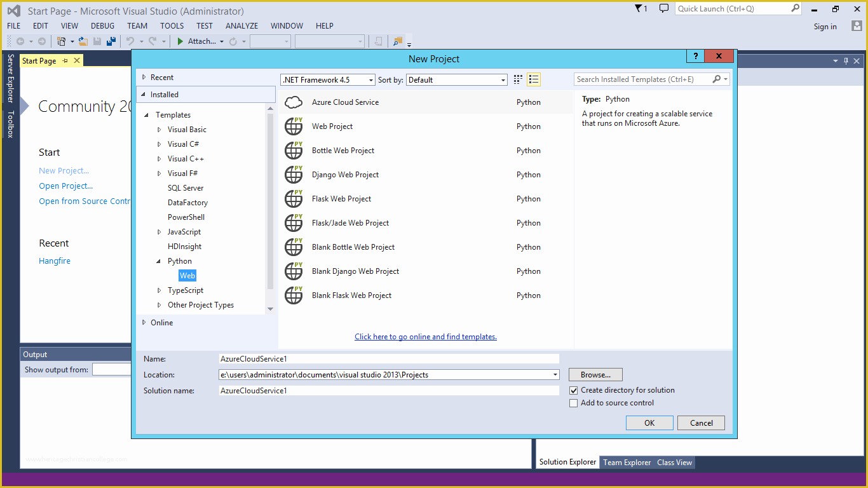Open the Attach dropdown arrow
Image resolution: width=868 pixels, height=488 pixels.
click(222, 41)
